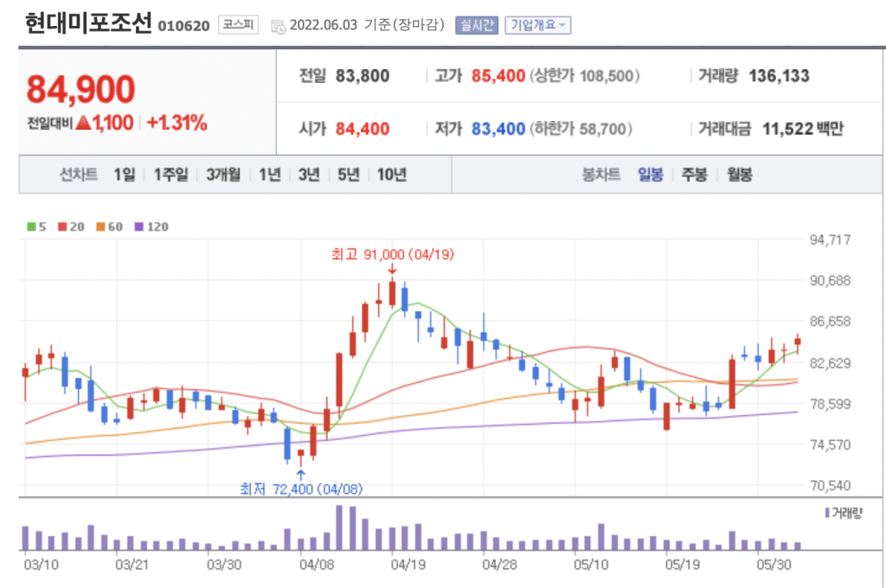This screenshot has width=886, height=588.
Task: Click the red 20-day moving average legend
Action: pos(72,227)
